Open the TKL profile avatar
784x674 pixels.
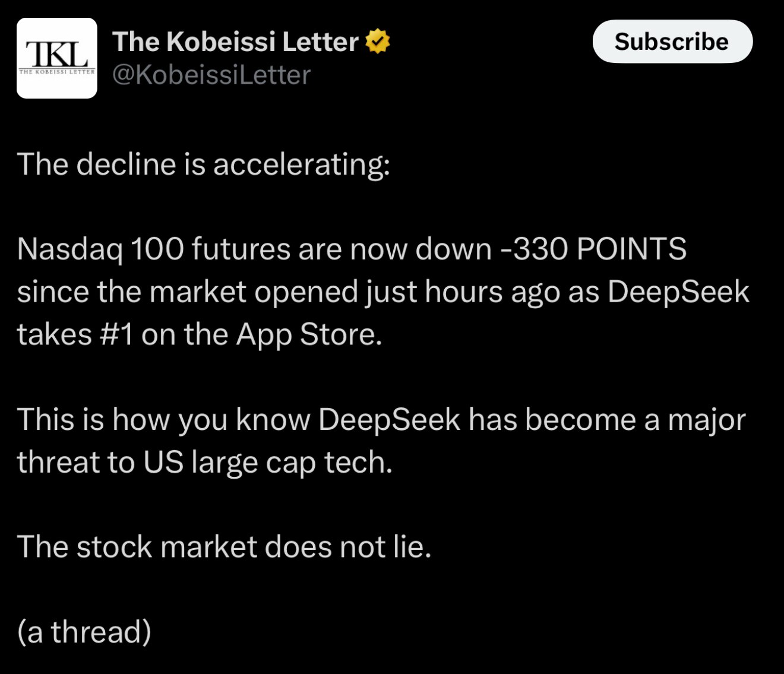(x=56, y=58)
